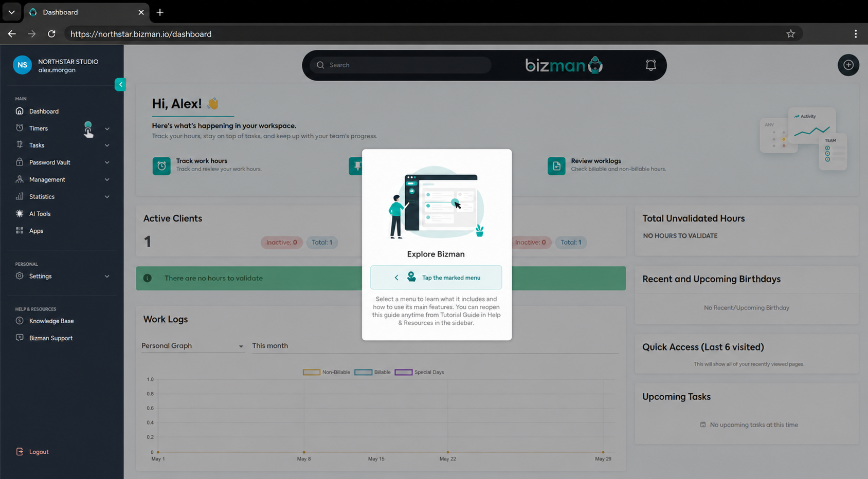This screenshot has height=479, width=868.
Task: Click the Track work hours clock icon
Action: (161, 166)
